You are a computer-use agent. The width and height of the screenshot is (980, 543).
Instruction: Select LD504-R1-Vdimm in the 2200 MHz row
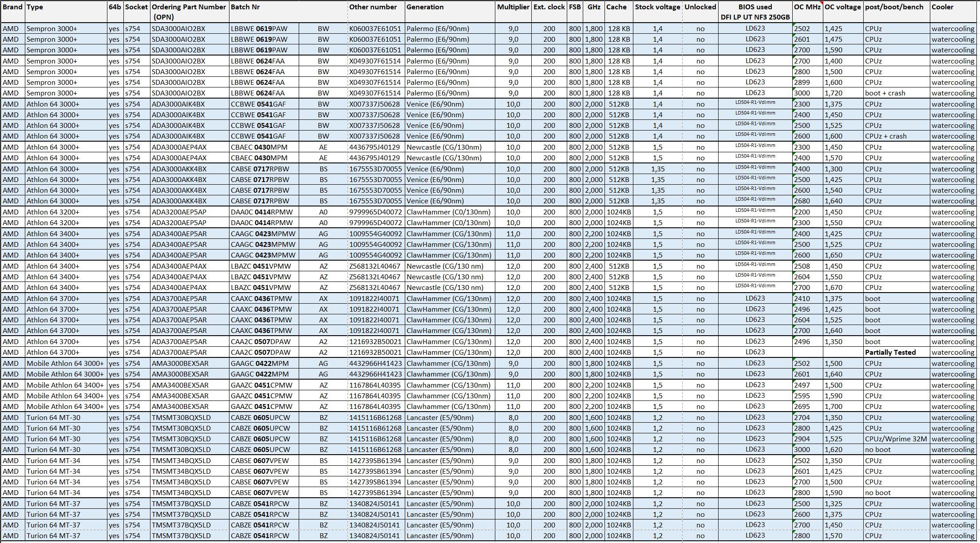(x=755, y=210)
